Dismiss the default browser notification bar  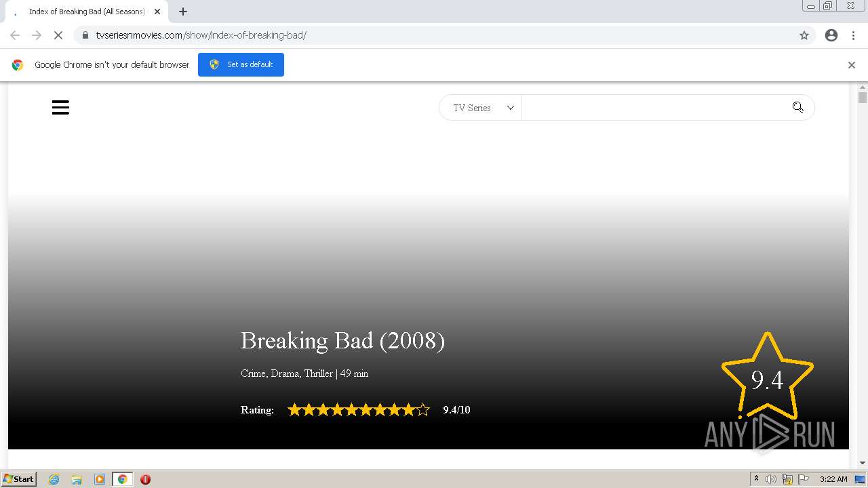coord(852,65)
